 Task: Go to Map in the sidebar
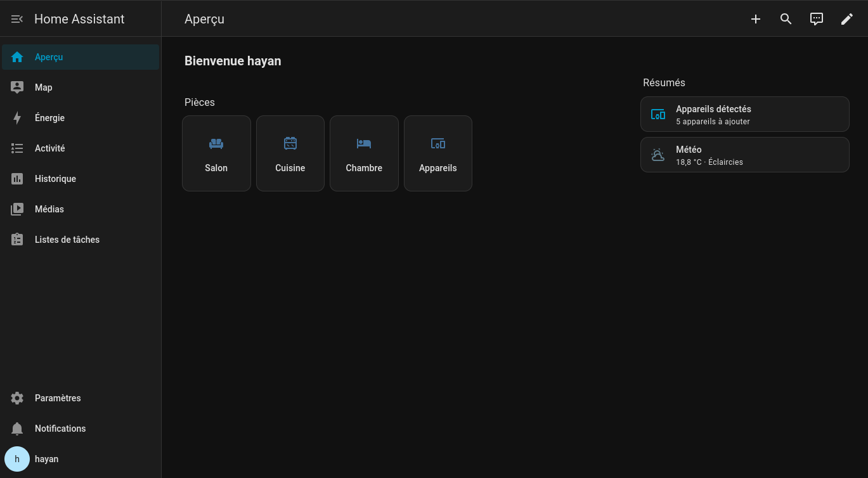pyautogui.click(x=44, y=87)
